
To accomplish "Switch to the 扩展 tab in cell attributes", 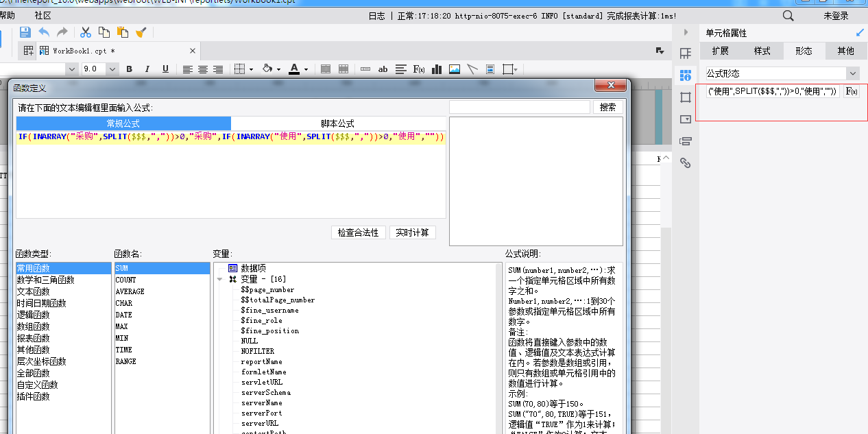I will pos(721,51).
